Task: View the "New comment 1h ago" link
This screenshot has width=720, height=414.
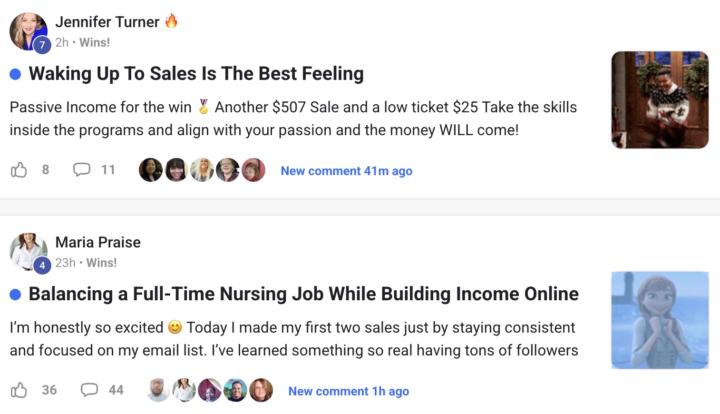Action: pos(348,391)
